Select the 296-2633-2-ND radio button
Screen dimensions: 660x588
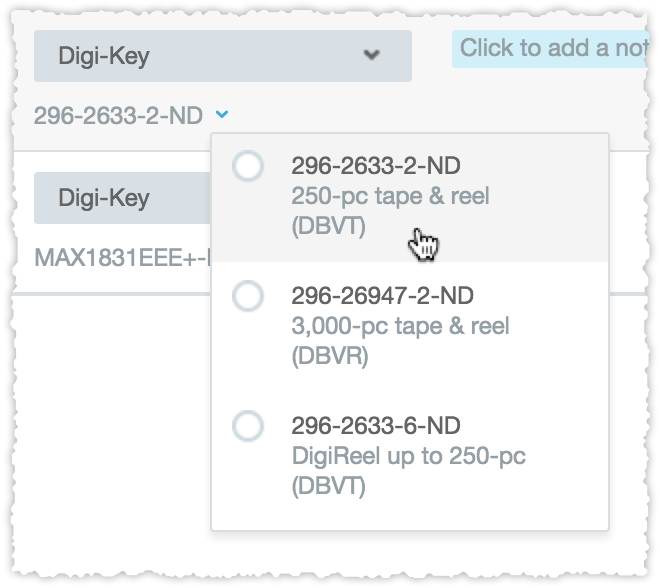[247, 166]
